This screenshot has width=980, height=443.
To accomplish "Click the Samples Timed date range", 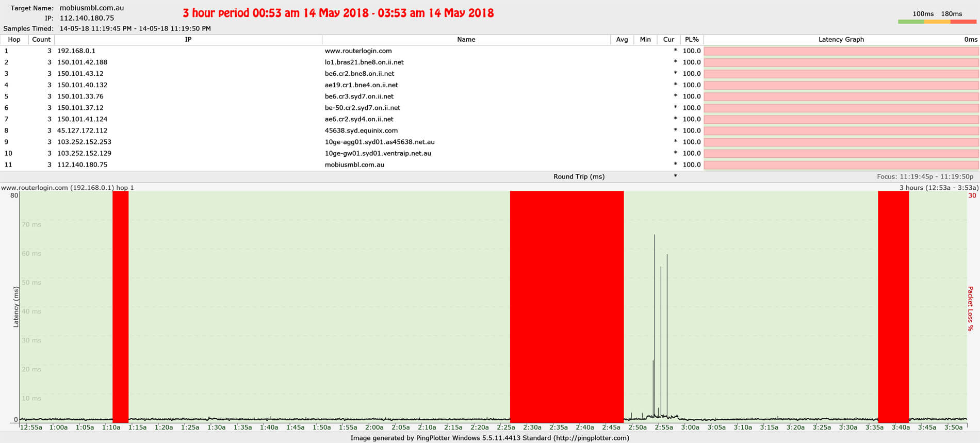I will 135,28.
